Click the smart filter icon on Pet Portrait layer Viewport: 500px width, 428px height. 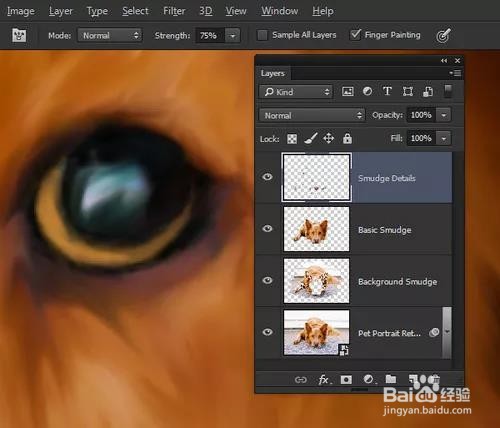[434, 332]
